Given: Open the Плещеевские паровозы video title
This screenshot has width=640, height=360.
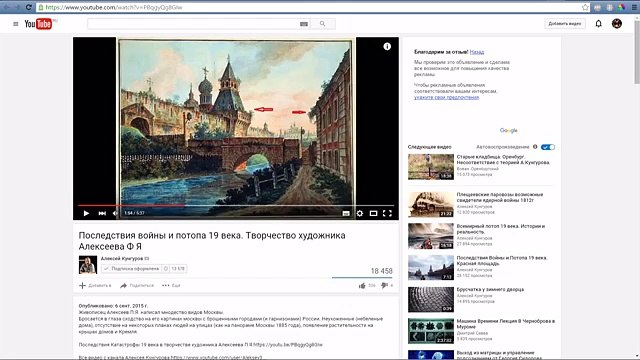Looking at the screenshot, I should [x=500, y=198].
